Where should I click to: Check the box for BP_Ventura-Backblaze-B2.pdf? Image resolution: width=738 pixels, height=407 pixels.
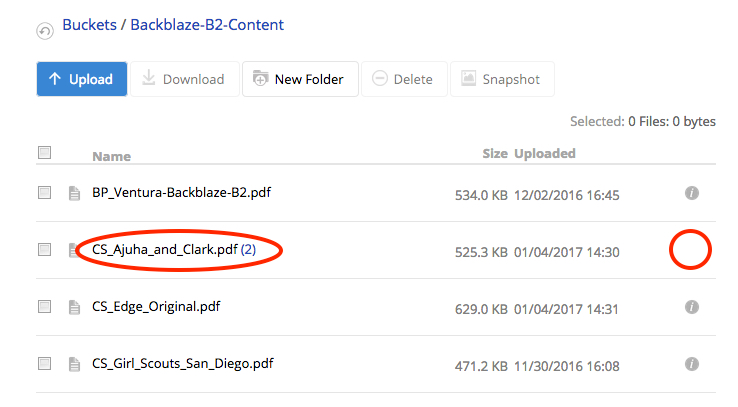45,192
